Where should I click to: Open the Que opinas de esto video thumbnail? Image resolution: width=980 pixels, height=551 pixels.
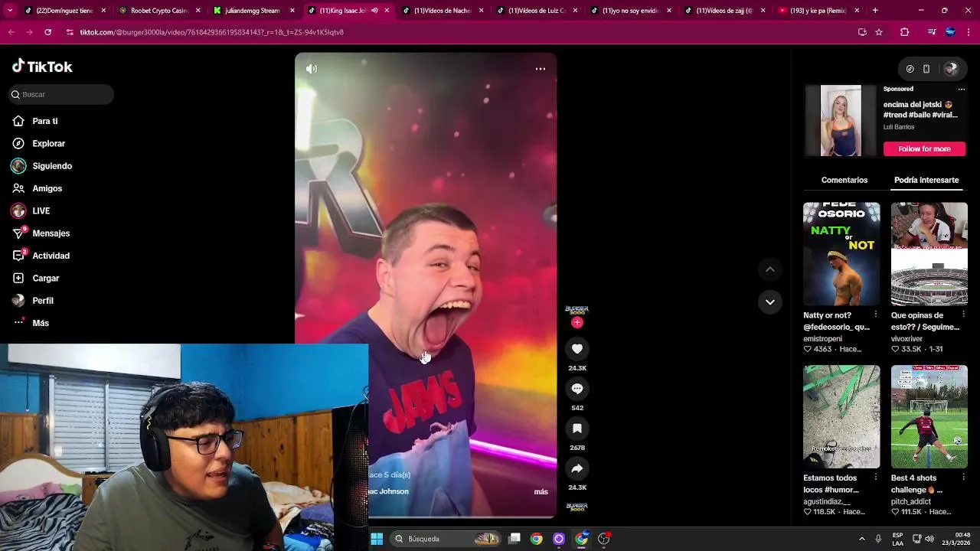pyautogui.click(x=929, y=253)
